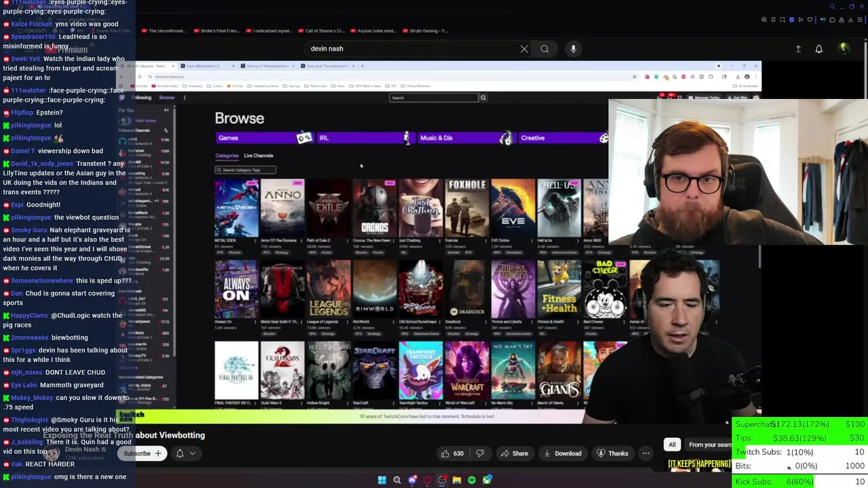Open the World of Warcraft thumbnail
The height and width of the screenshot is (488, 868).
pyautogui.click(x=467, y=371)
